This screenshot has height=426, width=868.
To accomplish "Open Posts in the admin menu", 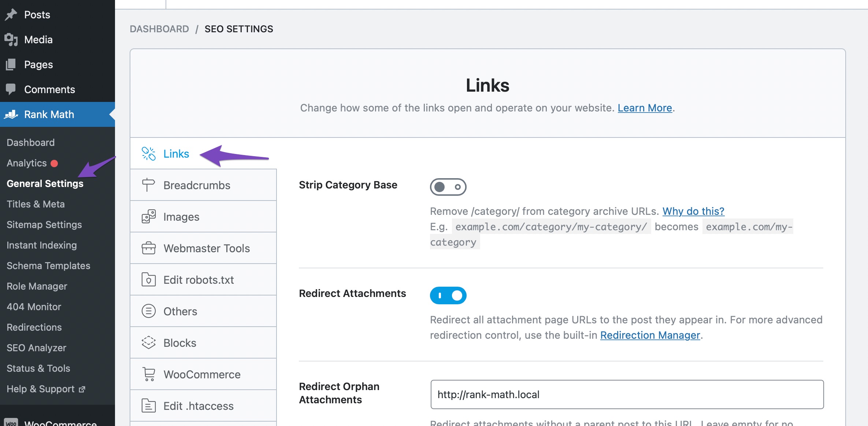I will coord(58,15).
